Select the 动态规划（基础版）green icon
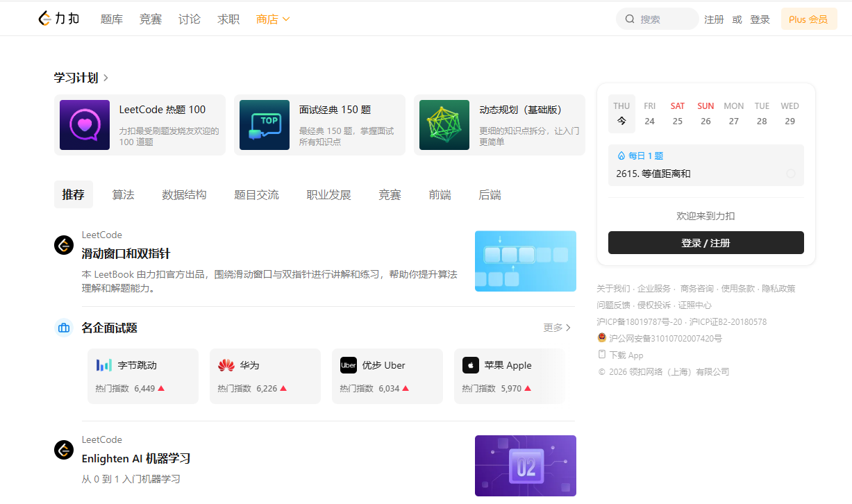This screenshot has width=852, height=504. pyautogui.click(x=444, y=125)
